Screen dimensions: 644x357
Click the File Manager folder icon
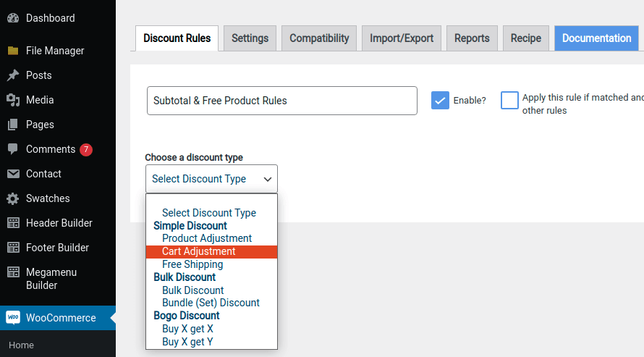[13, 51]
